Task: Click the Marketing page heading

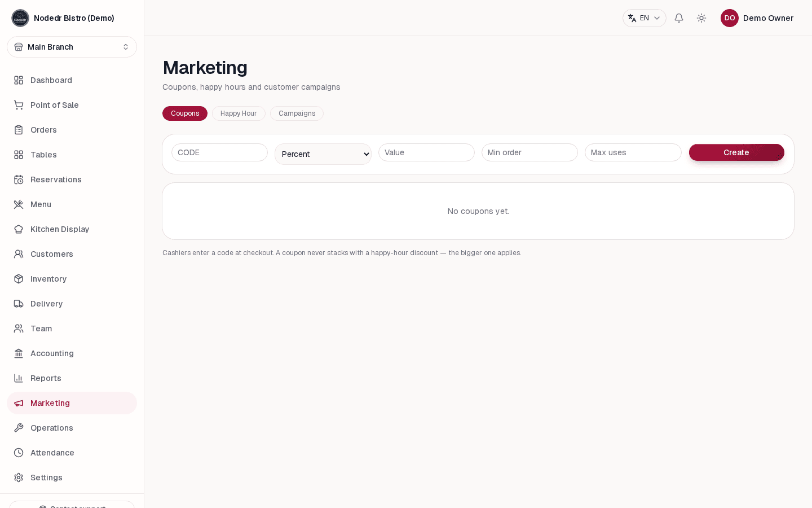Action: [x=205, y=68]
